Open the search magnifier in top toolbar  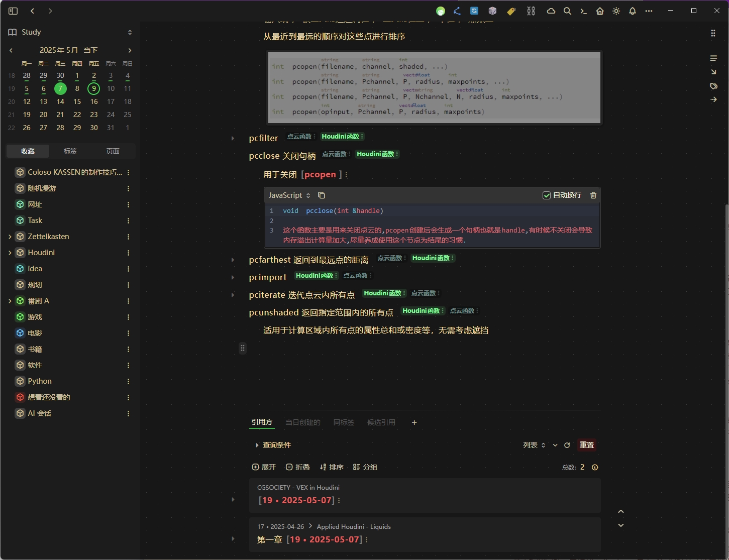[567, 11]
